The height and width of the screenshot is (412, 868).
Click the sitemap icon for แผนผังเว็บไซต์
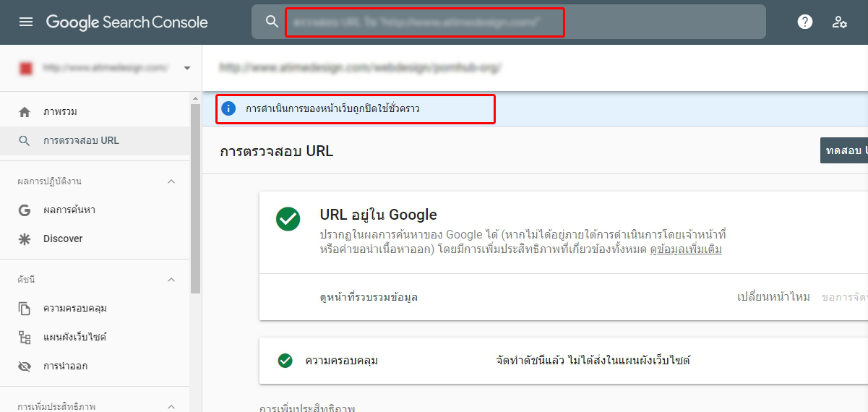(25, 338)
